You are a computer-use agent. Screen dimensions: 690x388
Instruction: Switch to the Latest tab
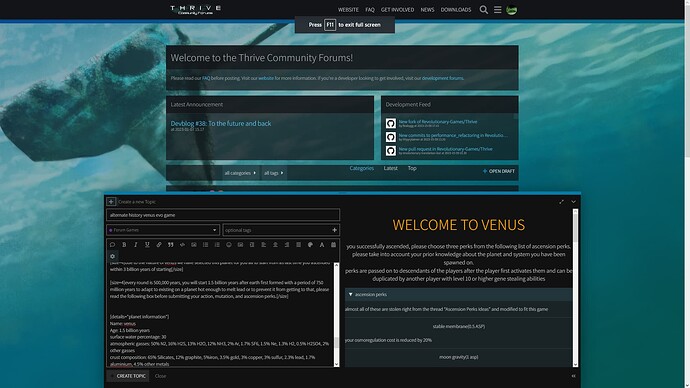[x=390, y=168]
